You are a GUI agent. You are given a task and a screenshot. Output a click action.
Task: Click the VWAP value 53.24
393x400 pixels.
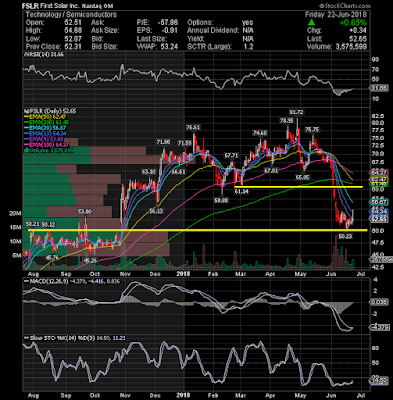point(169,47)
